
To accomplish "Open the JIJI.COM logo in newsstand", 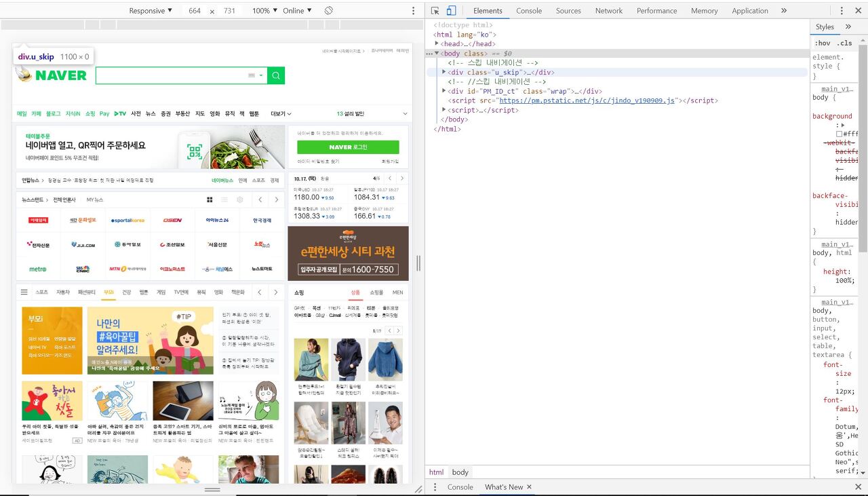I will (83, 244).
